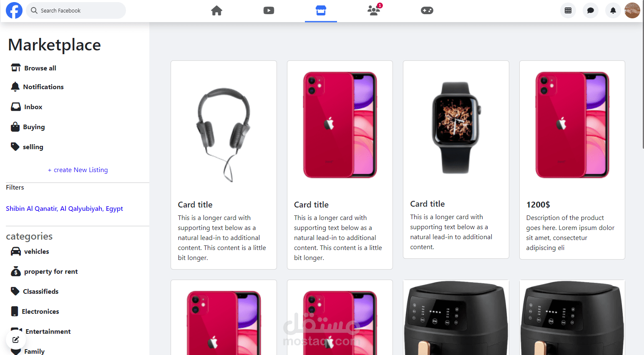Open the Watch video icon
This screenshot has width=644, height=355.
click(x=269, y=10)
